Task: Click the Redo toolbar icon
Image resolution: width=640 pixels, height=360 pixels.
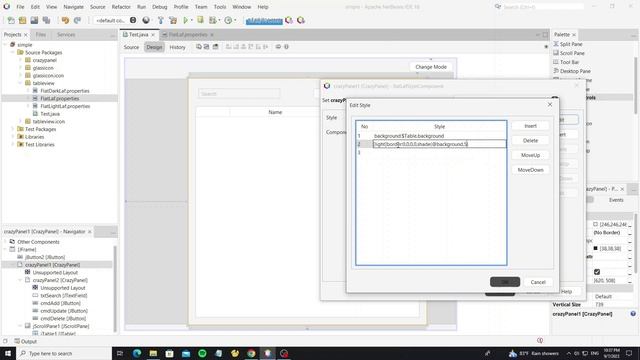Action: click(x=77, y=20)
